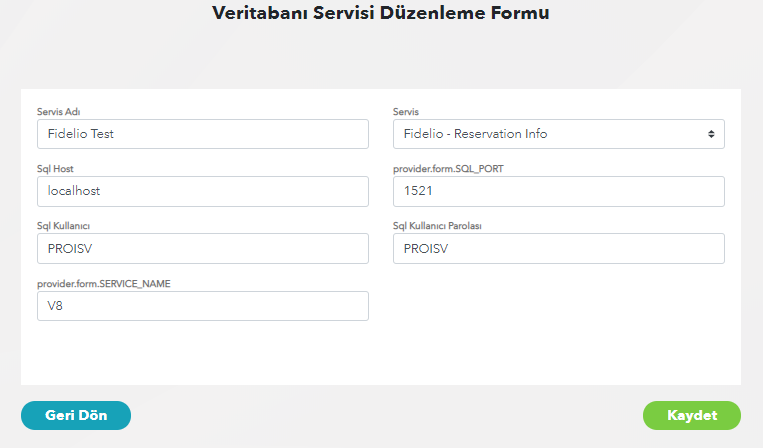Click the Sql Kullanıcı input field
The height and width of the screenshot is (448, 763).
[x=202, y=248]
